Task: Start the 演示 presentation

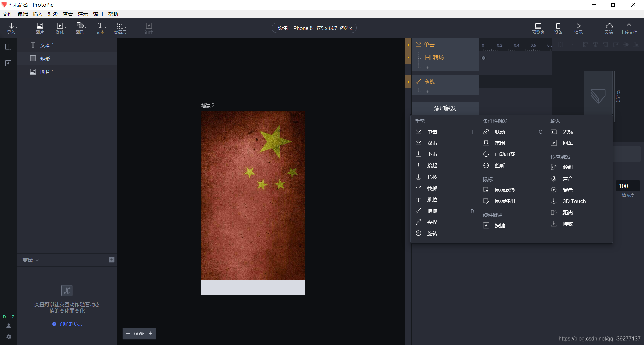Action: tap(578, 28)
